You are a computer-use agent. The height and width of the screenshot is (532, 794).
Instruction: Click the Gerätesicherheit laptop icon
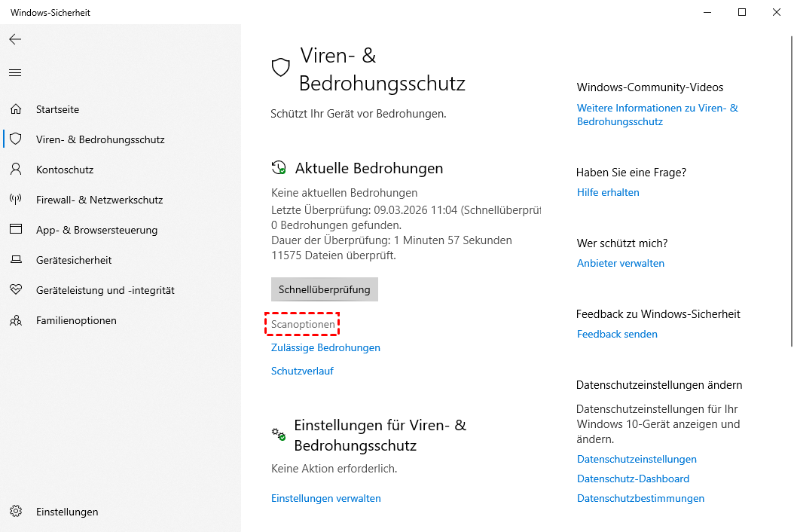pyautogui.click(x=15, y=260)
